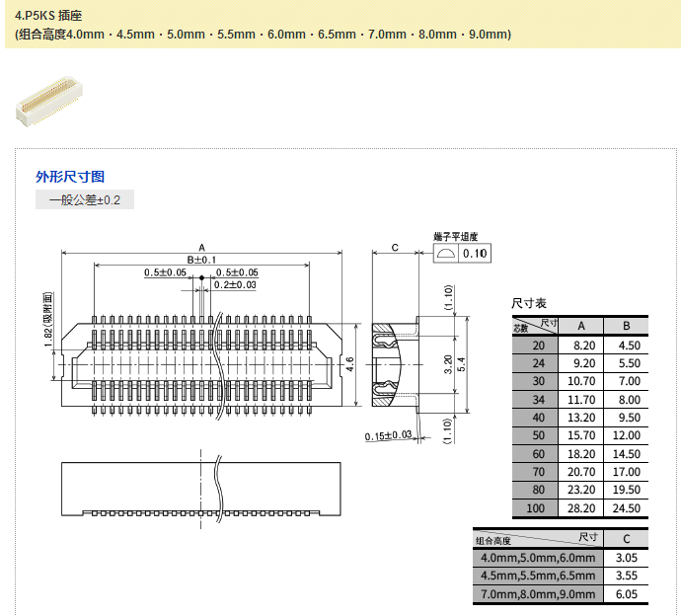Click the 一般公差±0.2 tolerance label

click(x=85, y=200)
